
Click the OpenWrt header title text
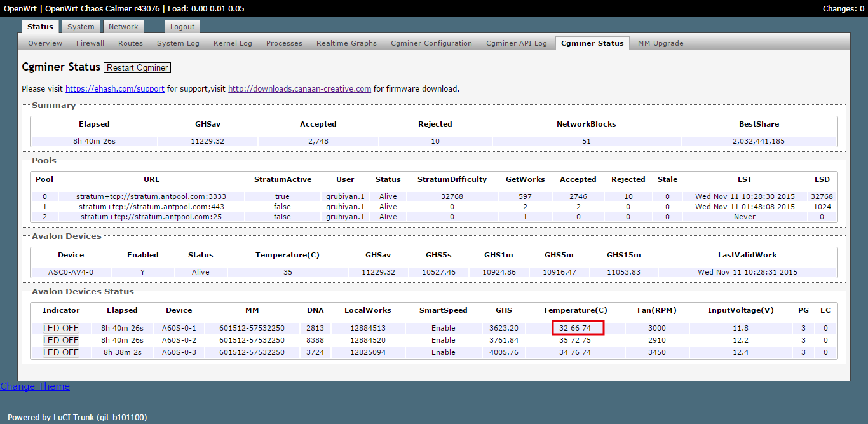click(x=124, y=8)
